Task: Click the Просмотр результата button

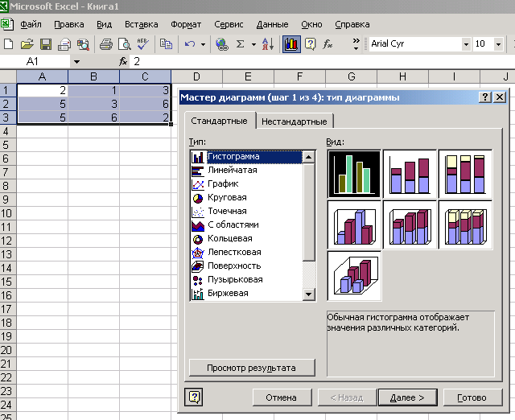Action: (252, 368)
